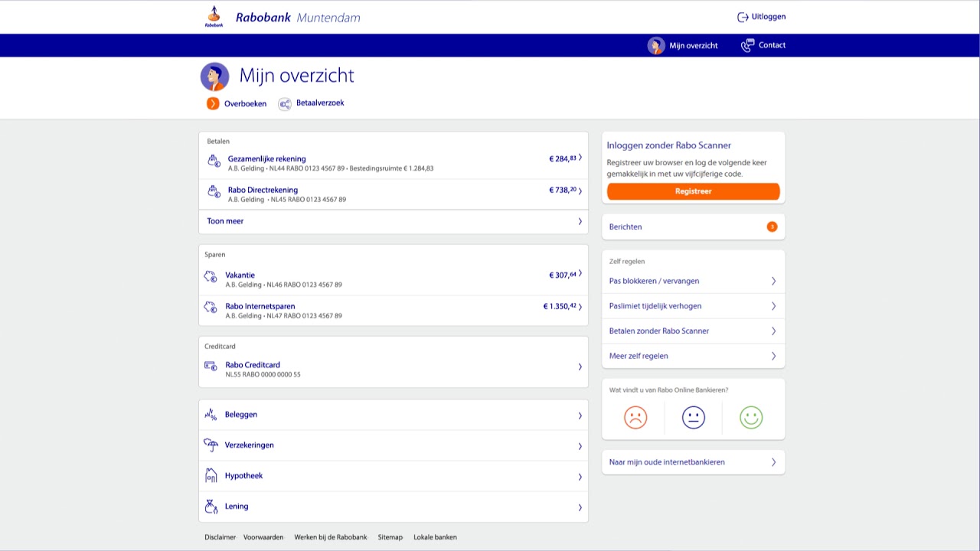
Task: Click the Uitloggen logout icon
Action: point(743,17)
